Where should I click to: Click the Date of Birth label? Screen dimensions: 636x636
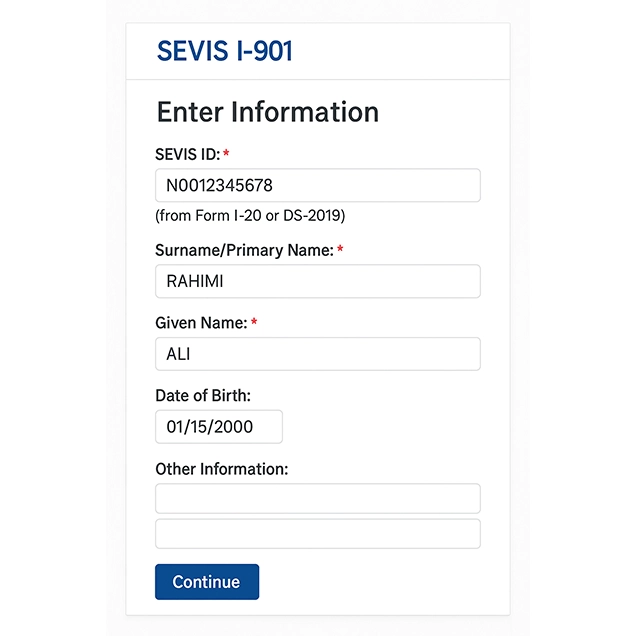[203, 395]
